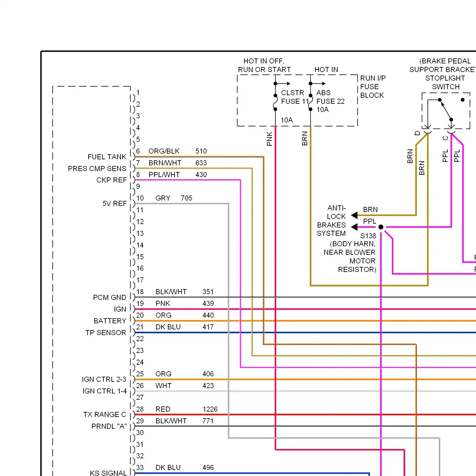Screen dimensions: 476x476
Task: Click the RED wire label at pin 28
Action: coord(163,409)
